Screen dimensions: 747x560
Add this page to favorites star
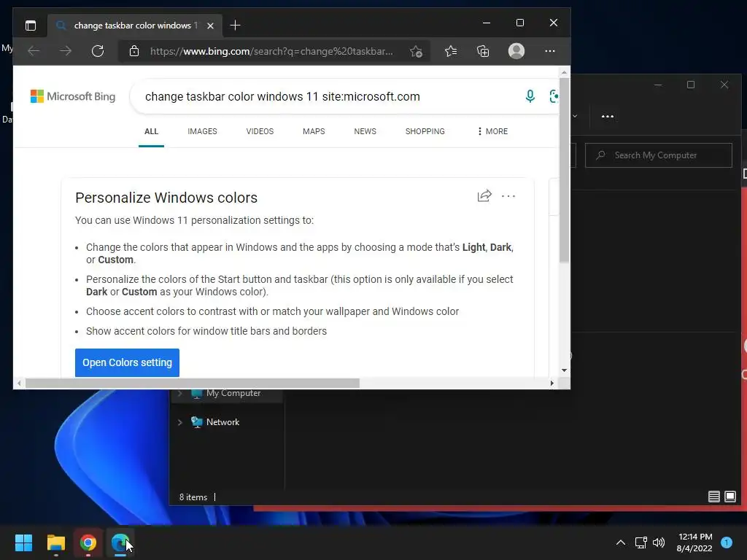pos(416,52)
